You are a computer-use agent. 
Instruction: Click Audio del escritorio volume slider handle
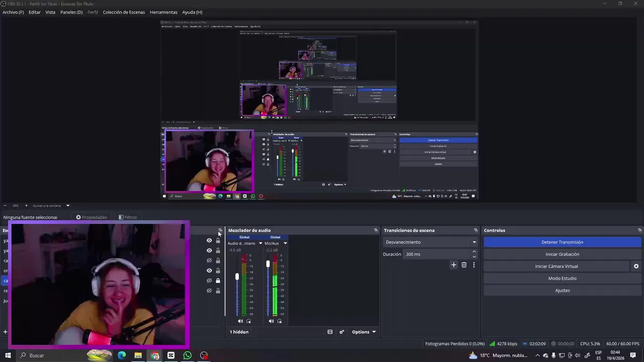point(237,277)
